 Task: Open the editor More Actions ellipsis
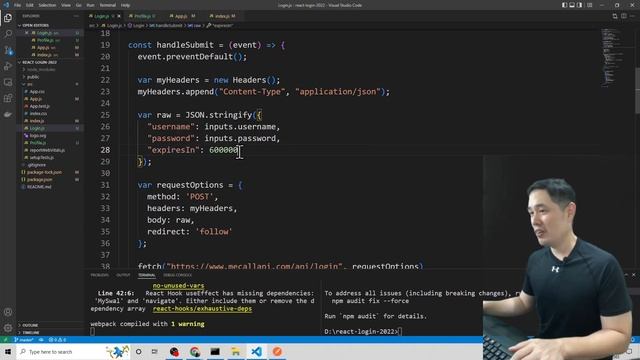[632, 16]
